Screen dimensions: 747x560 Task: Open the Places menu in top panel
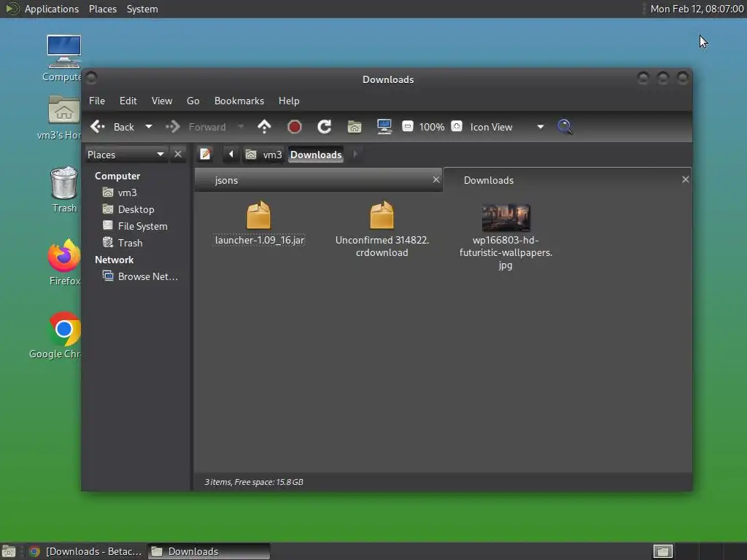(x=102, y=9)
